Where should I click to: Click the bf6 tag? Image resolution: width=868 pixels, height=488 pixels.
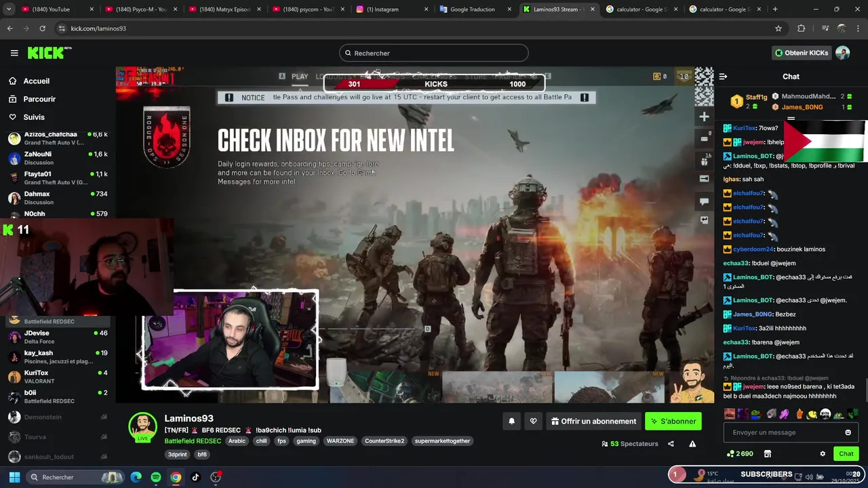click(201, 454)
